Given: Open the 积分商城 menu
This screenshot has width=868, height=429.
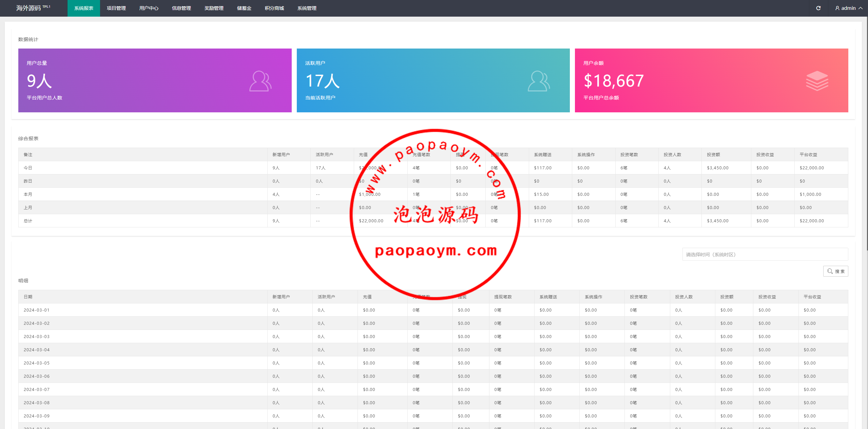Looking at the screenshot, I should (x=274, y=8).
